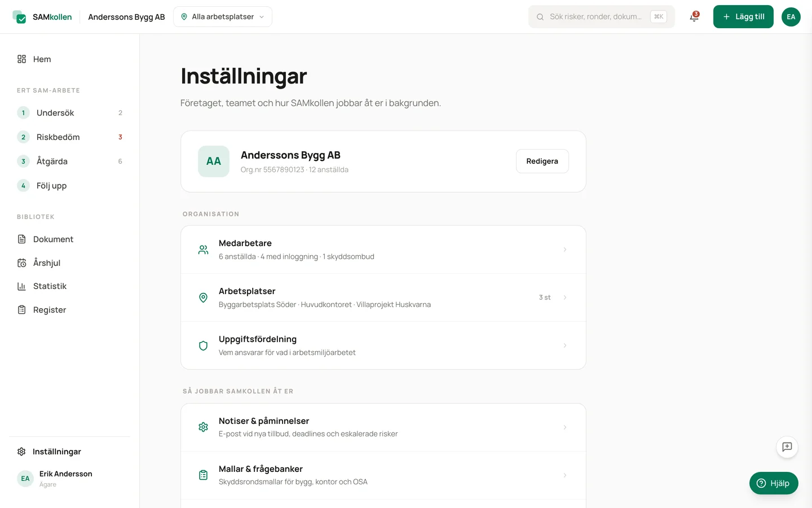This screenshot has width=812, height=508.
Task: Click the AA company avatar
Action: pos(214,161)
